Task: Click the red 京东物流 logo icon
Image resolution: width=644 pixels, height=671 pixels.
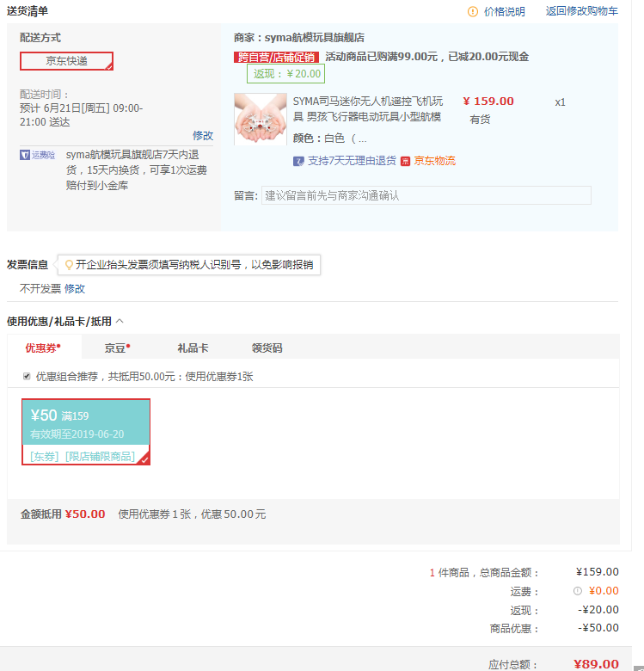Action: [405, 162]
